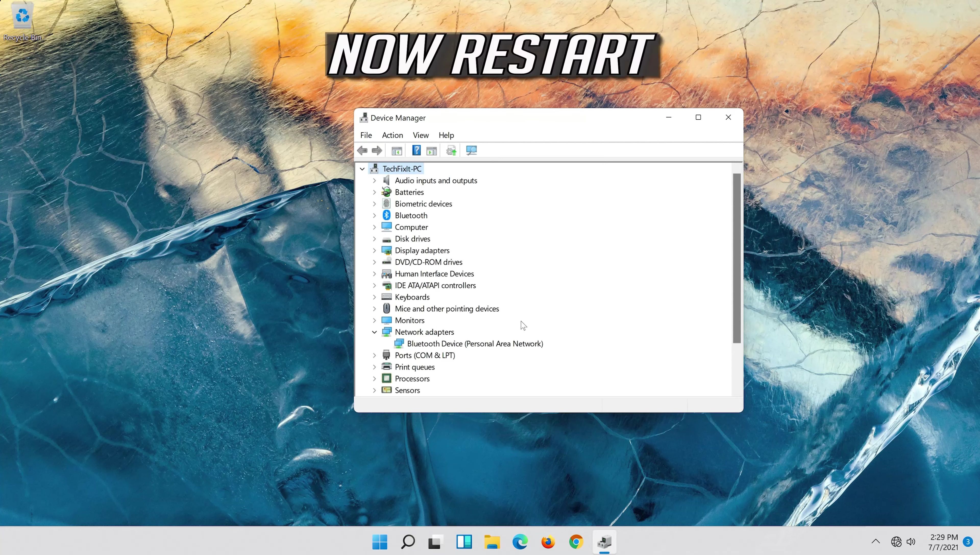
Task: Click Scan for hardware changes icon
Action: point(471,150)
